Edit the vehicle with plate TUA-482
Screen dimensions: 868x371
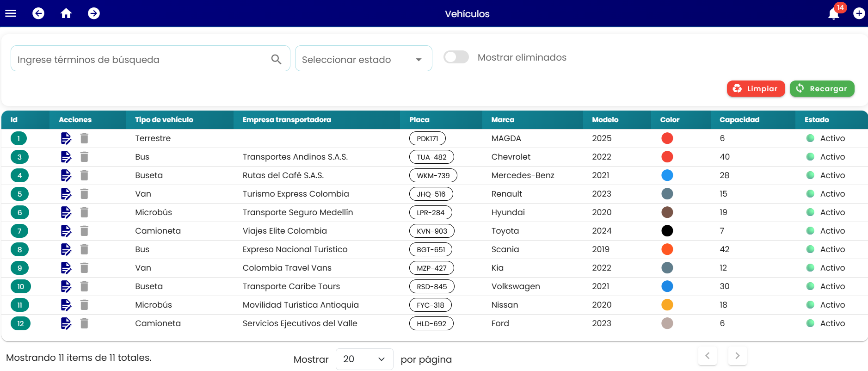tap(66, 157)
